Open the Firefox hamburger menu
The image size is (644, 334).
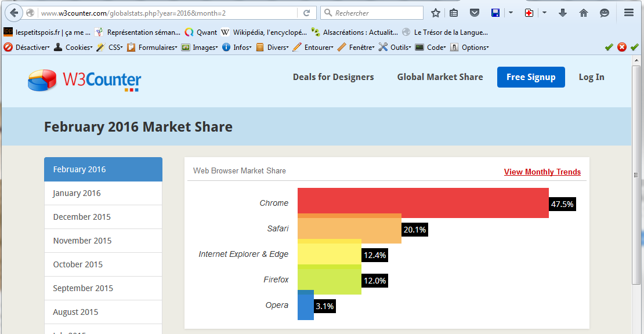[629, 13]
